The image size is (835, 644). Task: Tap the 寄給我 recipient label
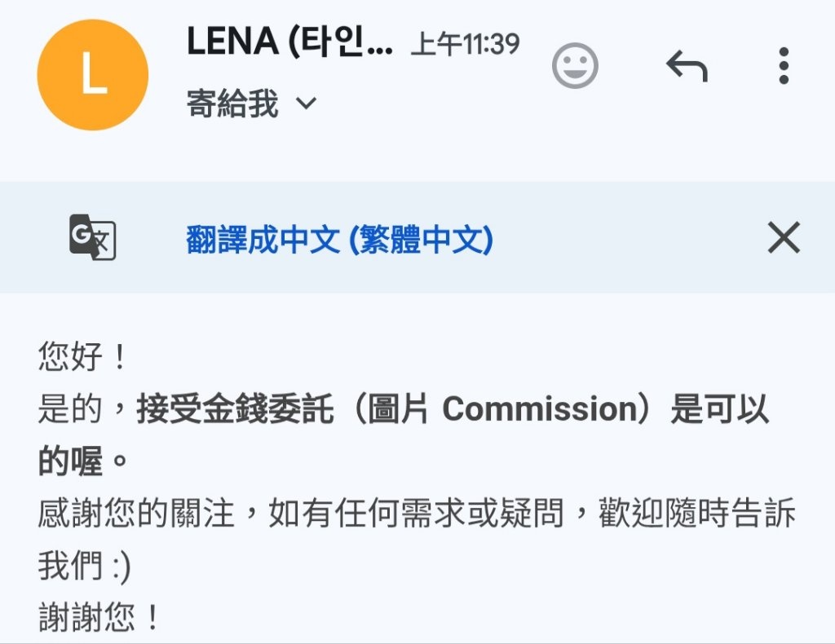click(232, 104)
